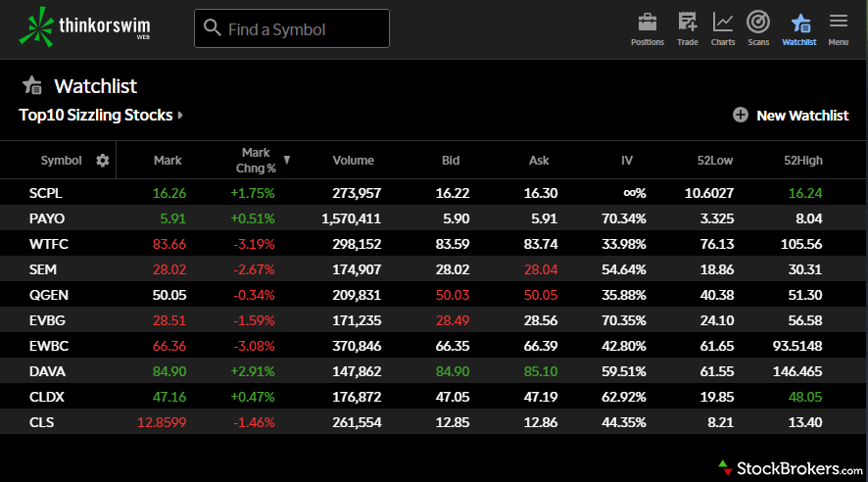The height and width of the screenshot is (482, 868).
Task: Select the Watchlist star icon in navbar
Action: pos(799,24)
